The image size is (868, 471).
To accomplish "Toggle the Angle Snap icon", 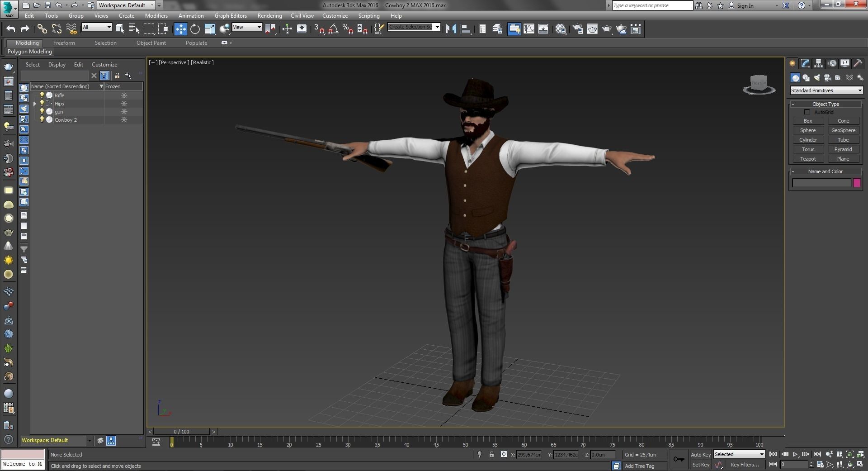I will tap(334, 29).
